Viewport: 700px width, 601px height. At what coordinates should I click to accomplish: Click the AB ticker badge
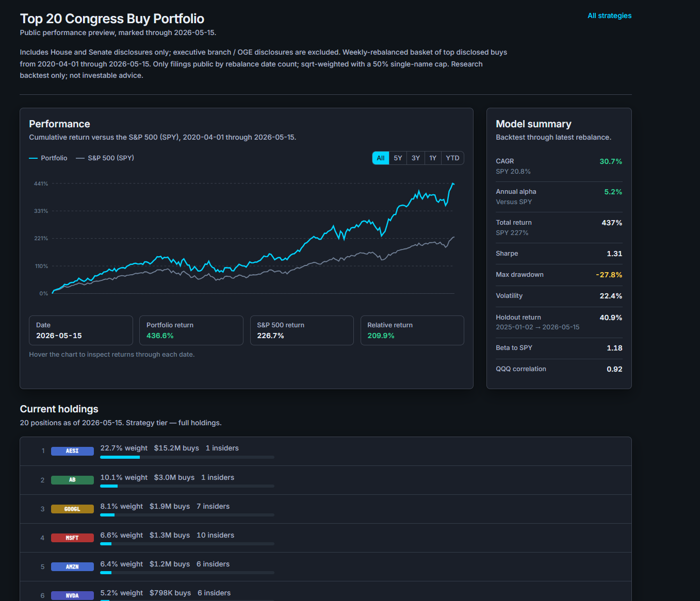tap(72, 480)
